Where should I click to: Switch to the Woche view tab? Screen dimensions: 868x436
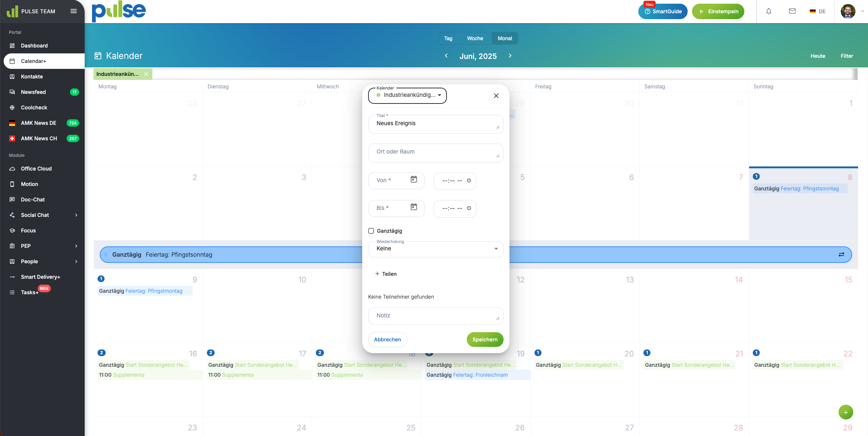(475, 38)
